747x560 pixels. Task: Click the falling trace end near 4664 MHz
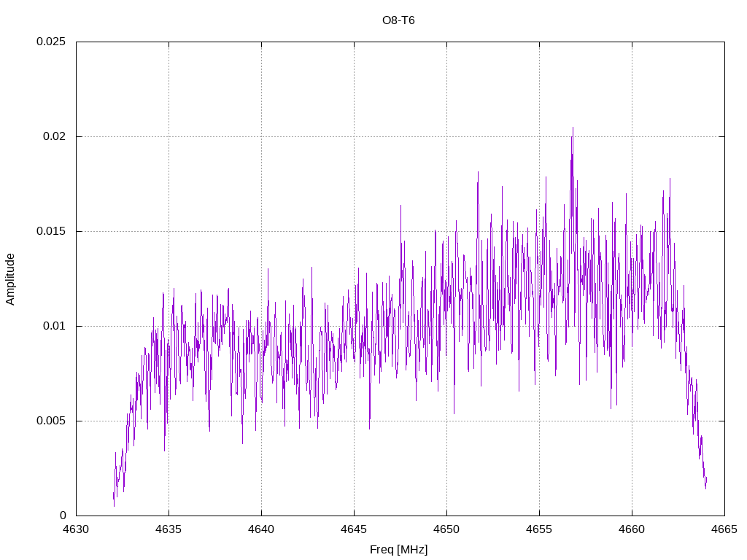705,486
